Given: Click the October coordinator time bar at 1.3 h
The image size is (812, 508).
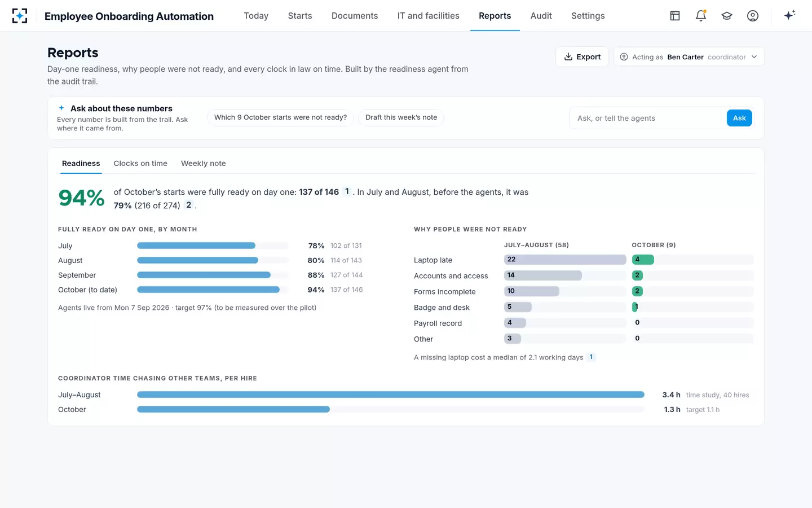Looking at the screenshot, I should 233,409.
